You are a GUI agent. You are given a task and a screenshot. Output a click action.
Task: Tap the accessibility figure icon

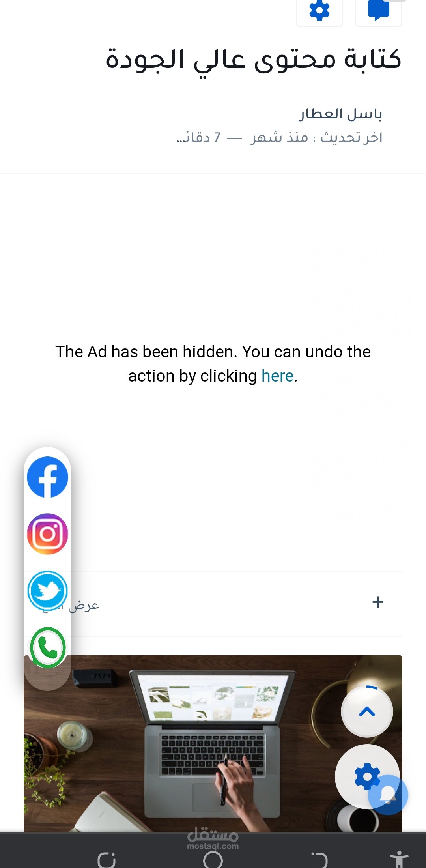click(x=399, y=859)
